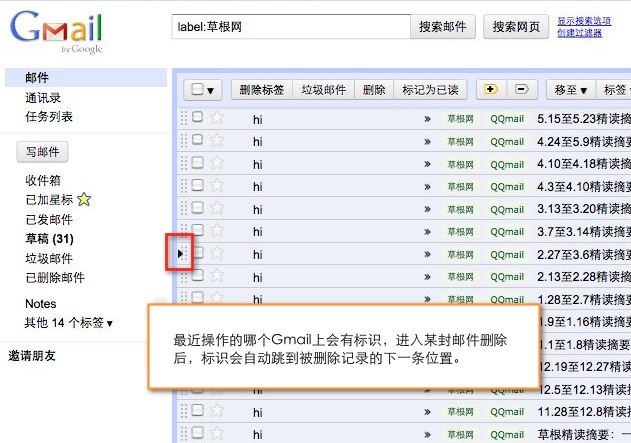Open 创建过滤器 link

579,33
